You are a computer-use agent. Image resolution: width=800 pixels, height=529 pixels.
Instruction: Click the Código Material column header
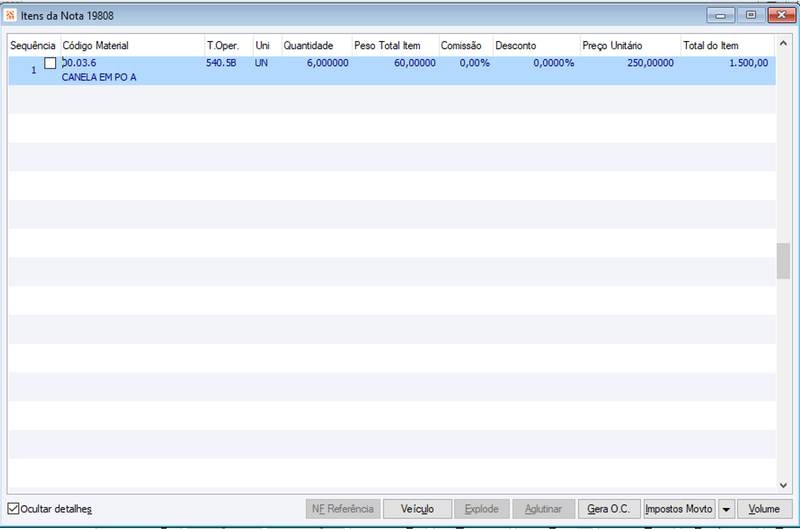tap(132, 45)
